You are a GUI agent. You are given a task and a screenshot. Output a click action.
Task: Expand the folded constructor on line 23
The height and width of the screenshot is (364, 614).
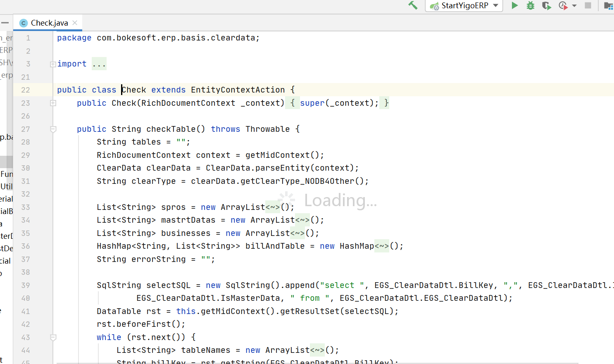click(x=53, y=103)
